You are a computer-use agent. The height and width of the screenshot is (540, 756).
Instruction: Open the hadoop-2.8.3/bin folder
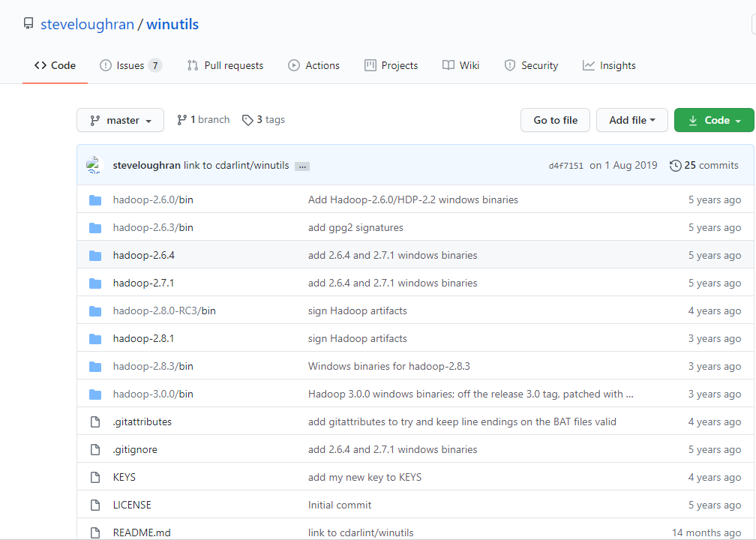click(x=153, y=367)
